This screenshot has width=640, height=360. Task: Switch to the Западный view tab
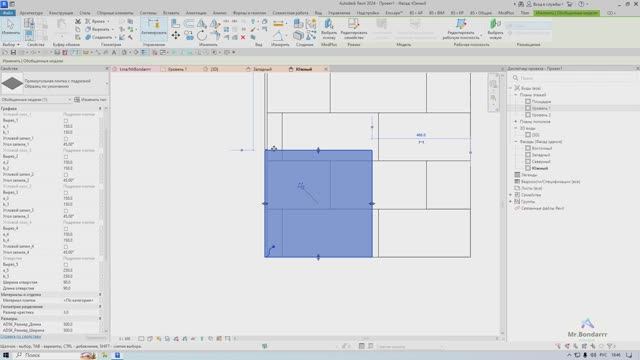point(262,69)
